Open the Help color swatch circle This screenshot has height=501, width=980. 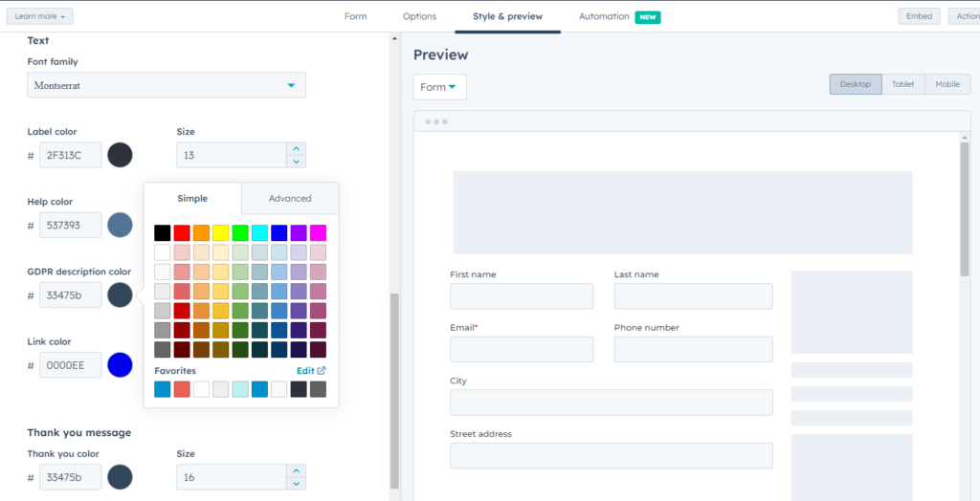(120, 225)
